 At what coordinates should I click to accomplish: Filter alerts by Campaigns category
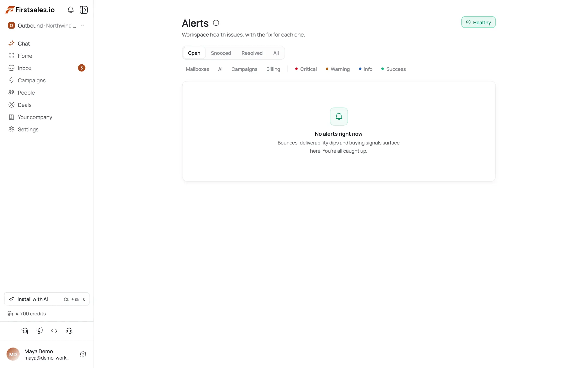244,69
